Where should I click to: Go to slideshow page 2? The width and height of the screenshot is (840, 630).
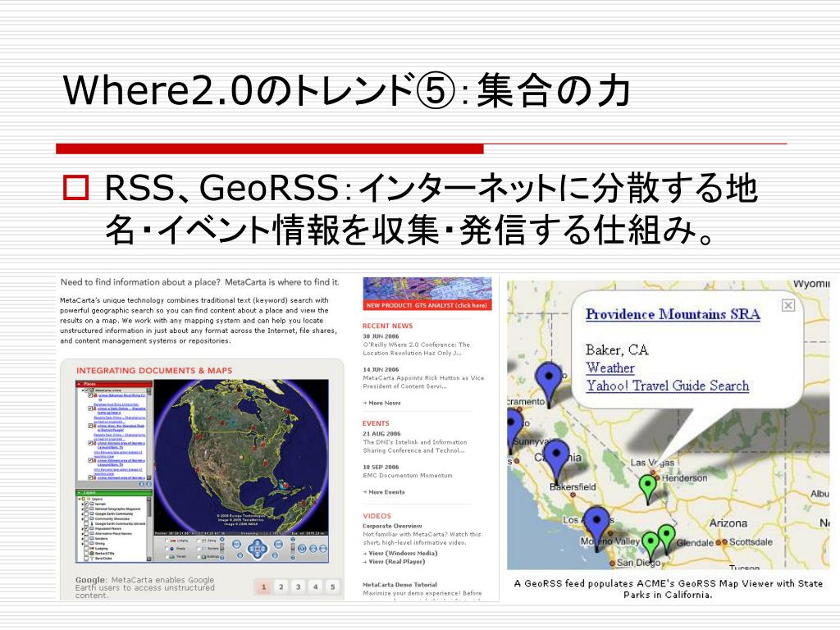coord(281,587)
